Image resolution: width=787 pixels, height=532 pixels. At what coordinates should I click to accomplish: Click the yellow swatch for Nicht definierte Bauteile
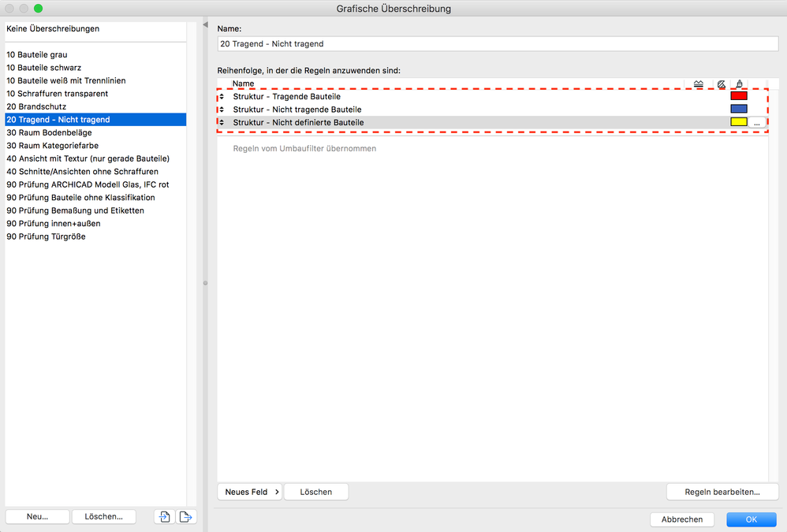739,122
